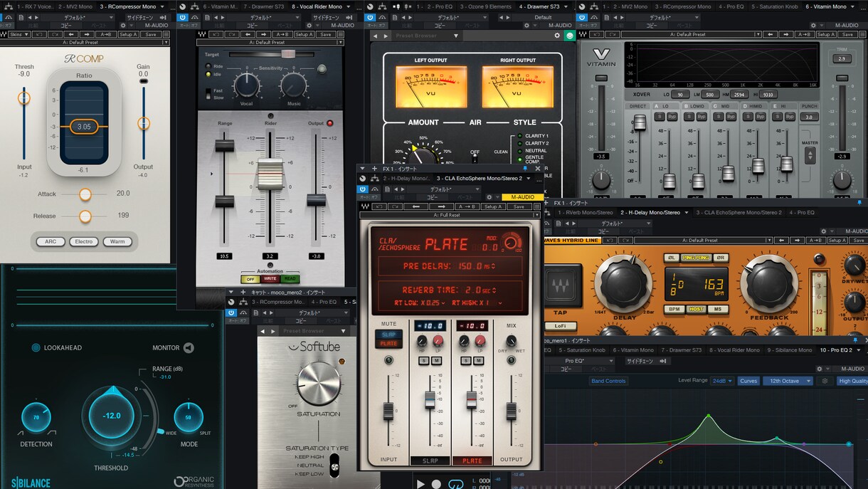The image size is (868, 489).
Task: Click the SLAP channel S solo button
Action: coord(424,360)
